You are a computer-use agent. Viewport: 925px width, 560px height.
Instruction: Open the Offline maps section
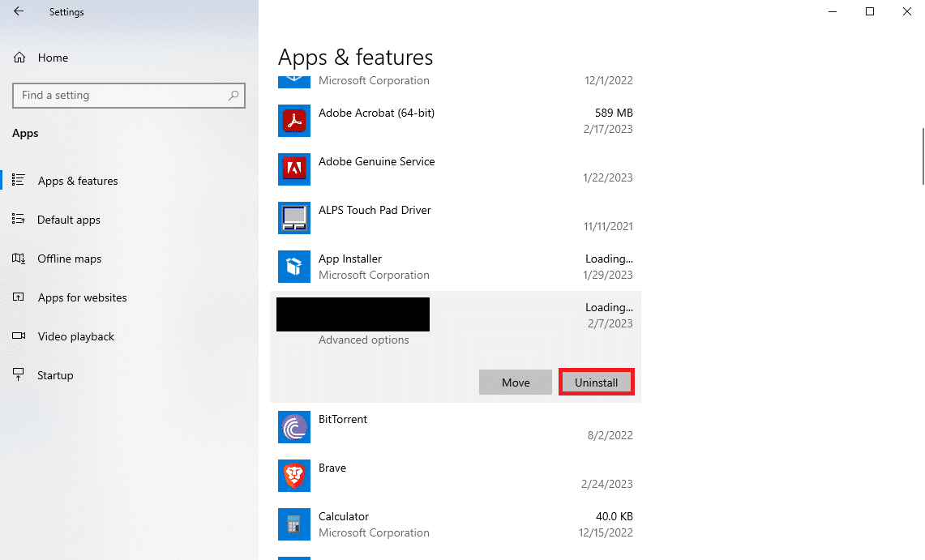point(70,259)
